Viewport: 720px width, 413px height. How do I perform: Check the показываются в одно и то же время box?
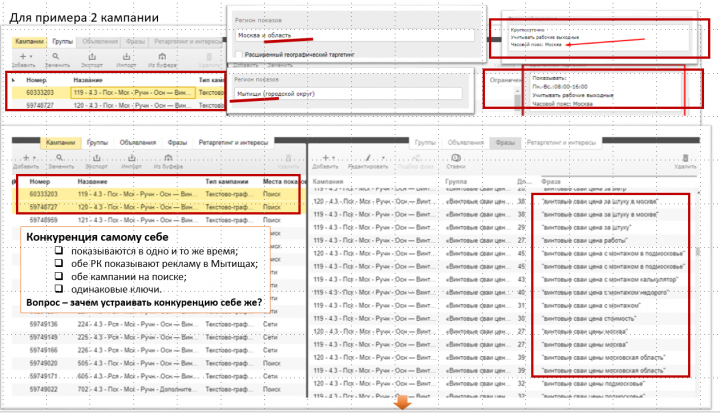[58, 250]
